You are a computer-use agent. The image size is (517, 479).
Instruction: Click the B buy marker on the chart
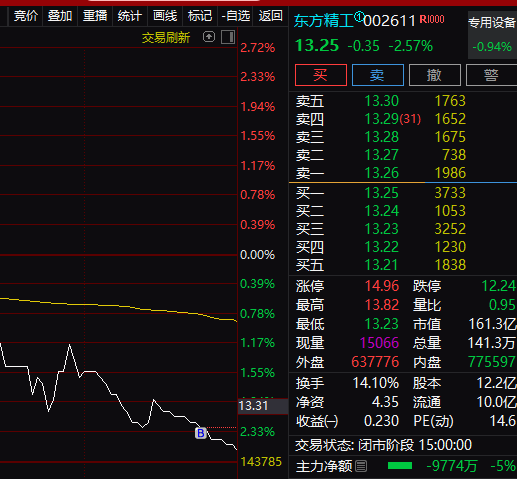tap(201, 433)
